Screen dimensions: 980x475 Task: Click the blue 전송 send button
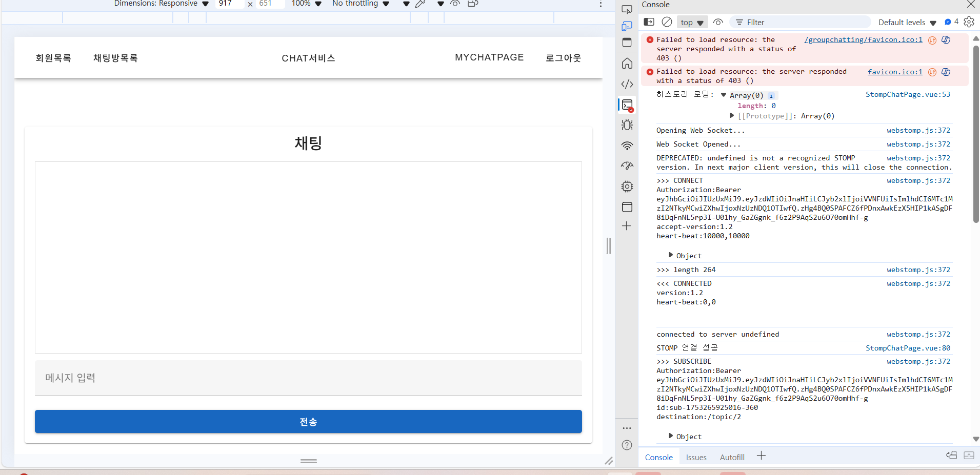(308, 421)
